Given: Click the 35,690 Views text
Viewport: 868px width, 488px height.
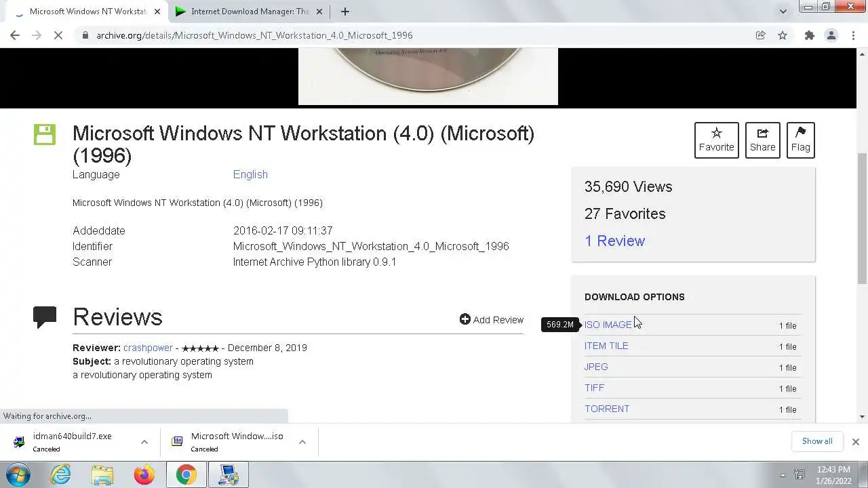Looking at the screenshot, I should coord(628,186).
